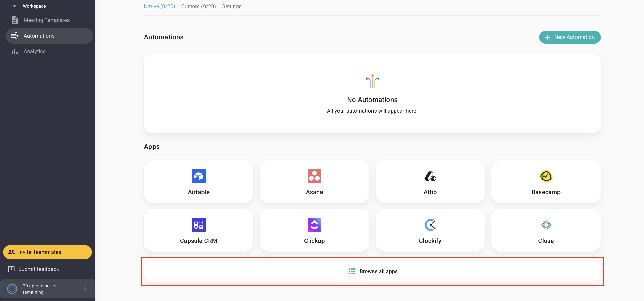The height and width of the screenshot is (301, 644).
Task: Click the Analytics bar chart icon
Action: (x=15, y=52)
